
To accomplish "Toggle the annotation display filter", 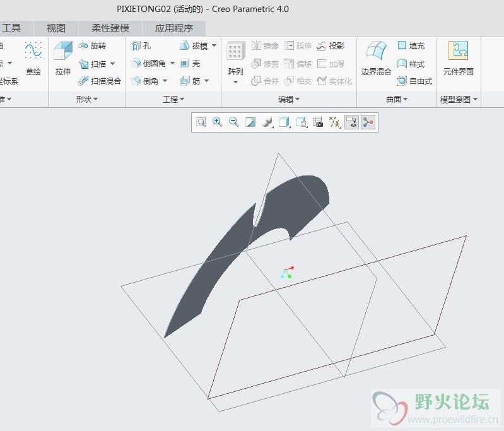I will [x=351, y=122].
